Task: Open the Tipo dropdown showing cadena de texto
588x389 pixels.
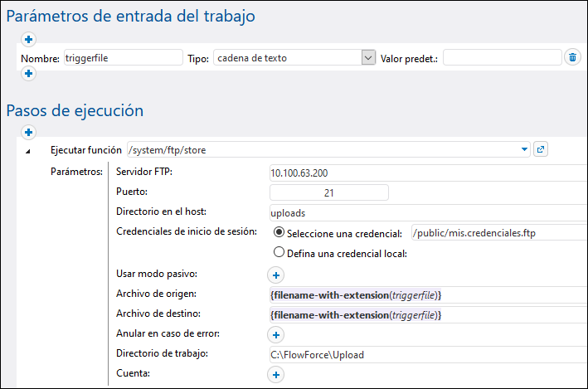Action: pos(369,57)
